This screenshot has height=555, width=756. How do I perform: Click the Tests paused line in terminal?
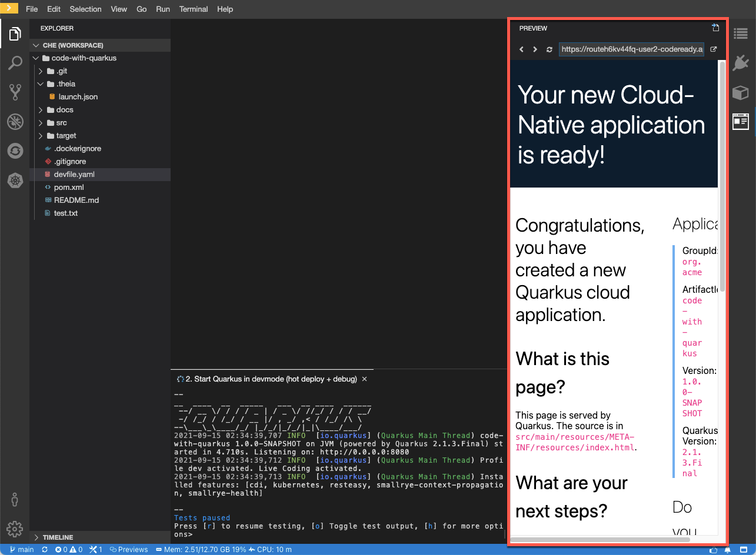[x=202, y=518]
